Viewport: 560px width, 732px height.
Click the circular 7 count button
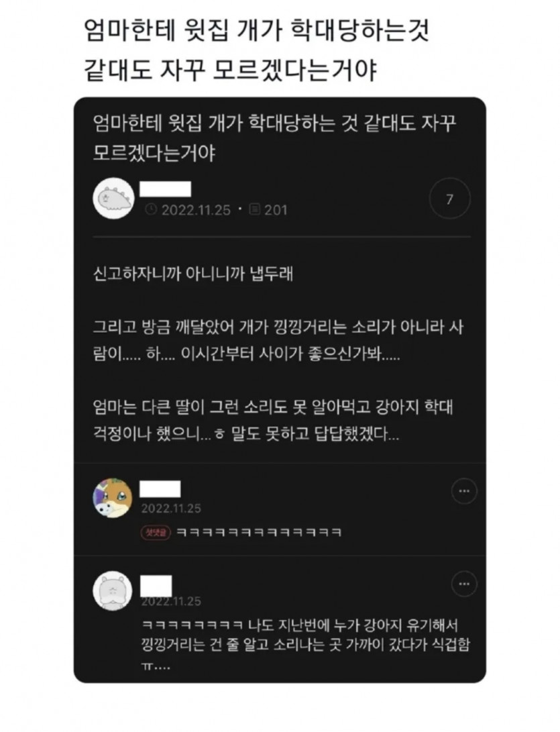(449, 199)
